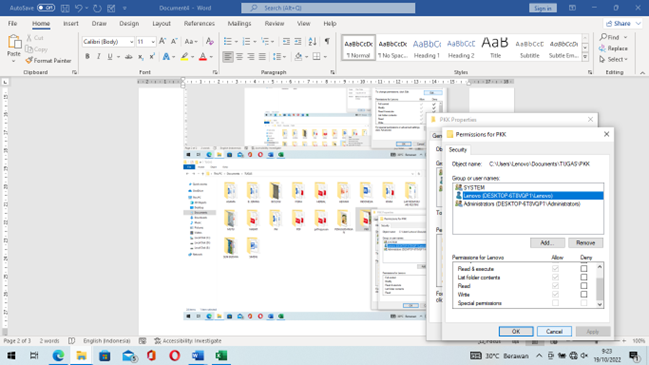The width and height of the screenshot is (649, 365).
Task: Align text right
Action: 251,56
